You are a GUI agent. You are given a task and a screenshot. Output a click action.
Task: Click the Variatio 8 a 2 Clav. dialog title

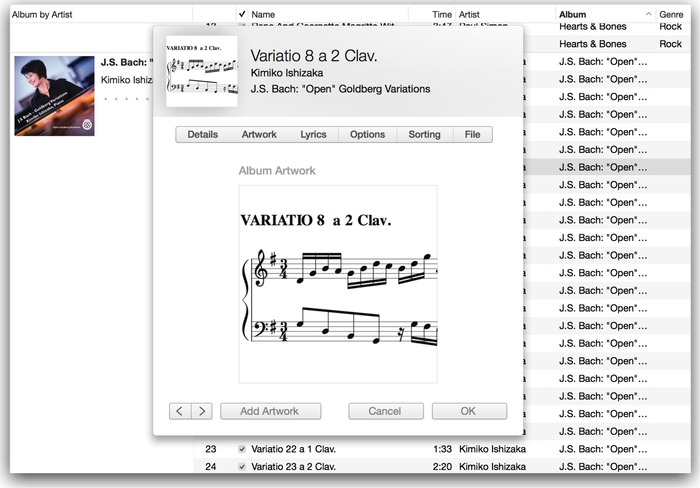click(314, 56)
